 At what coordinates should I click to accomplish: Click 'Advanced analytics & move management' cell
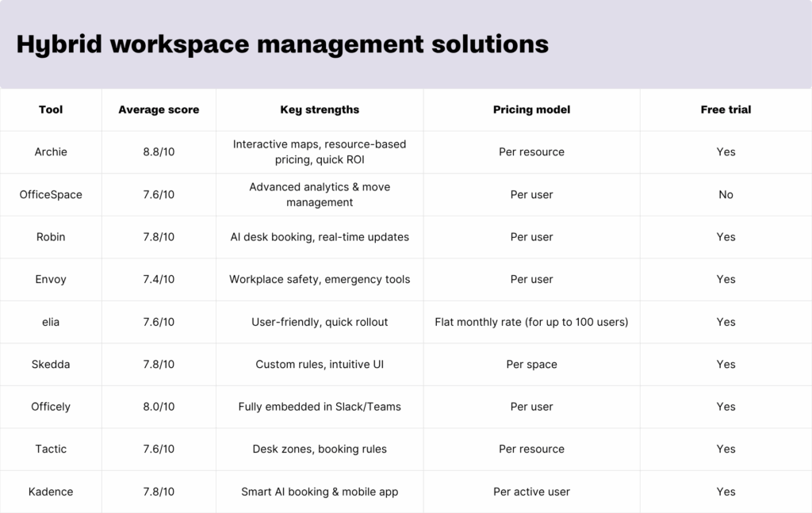pyautogui.click(x=320, y=194)
